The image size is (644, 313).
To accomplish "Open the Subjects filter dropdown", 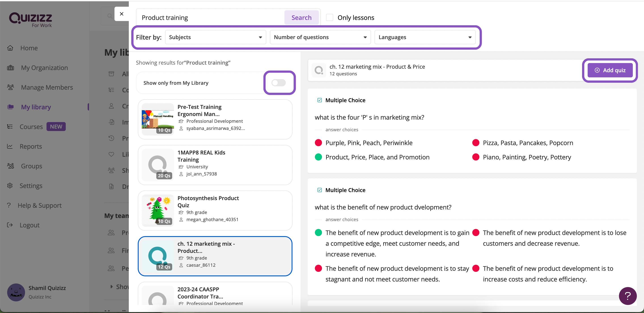I will (215, 37).
